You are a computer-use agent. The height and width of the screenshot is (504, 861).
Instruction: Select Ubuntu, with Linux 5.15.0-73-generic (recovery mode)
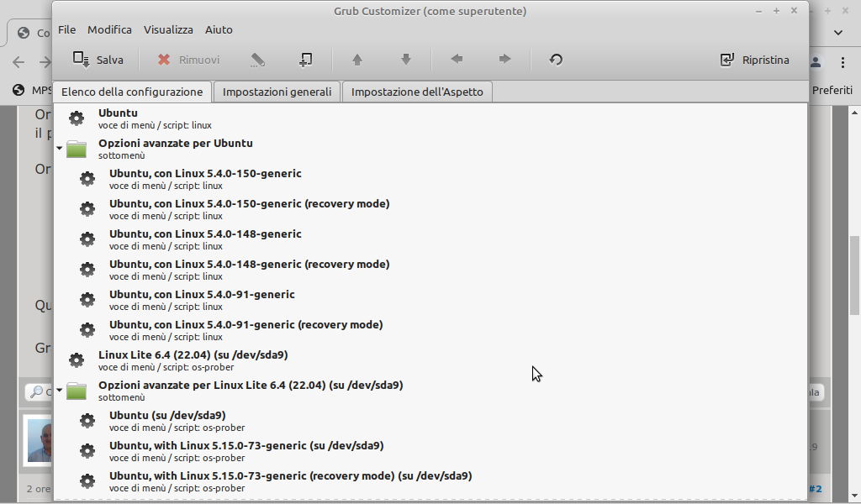(430, 481)
